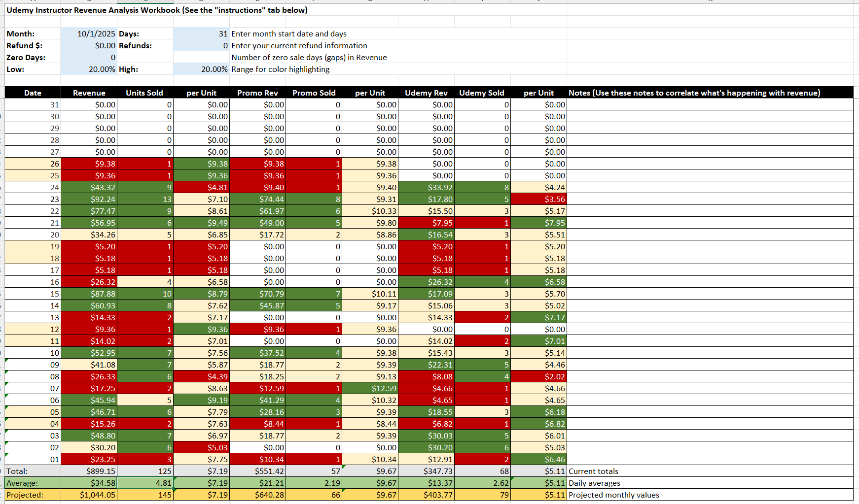Select the 'Daily averages' note
The height and width of the screenshot is (504, 859).
[594, 483]
